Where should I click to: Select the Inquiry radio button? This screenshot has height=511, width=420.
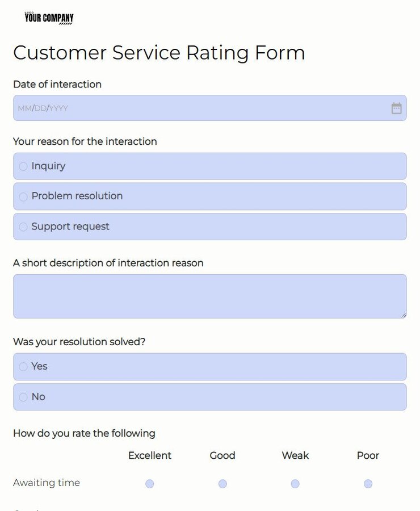(23, 166)
